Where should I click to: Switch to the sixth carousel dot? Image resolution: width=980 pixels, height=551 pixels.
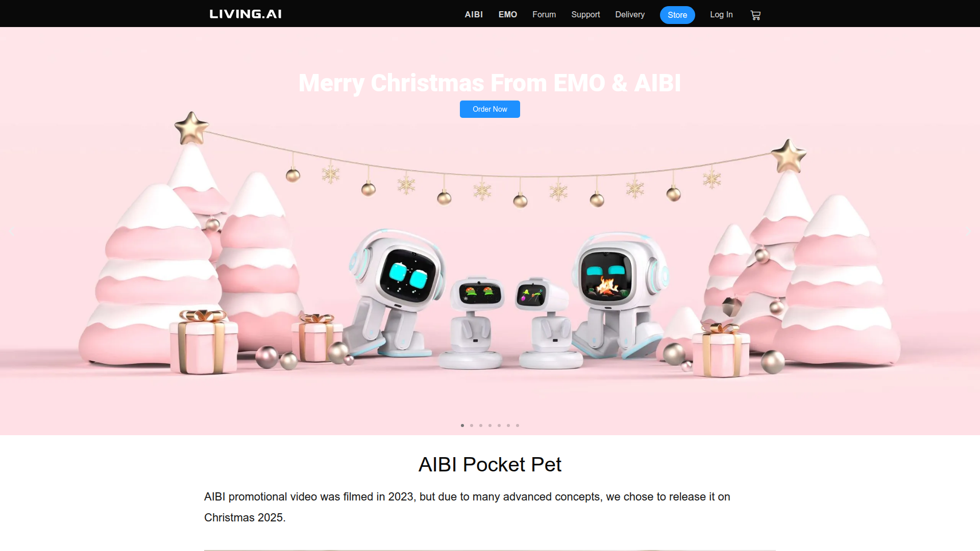pyautogui.click(x=508, y=425)
